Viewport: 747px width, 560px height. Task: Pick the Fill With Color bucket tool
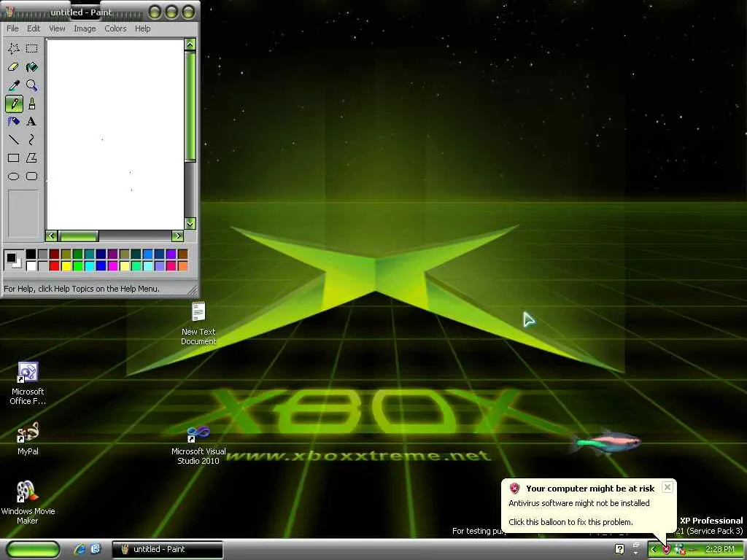coord(32,66)
